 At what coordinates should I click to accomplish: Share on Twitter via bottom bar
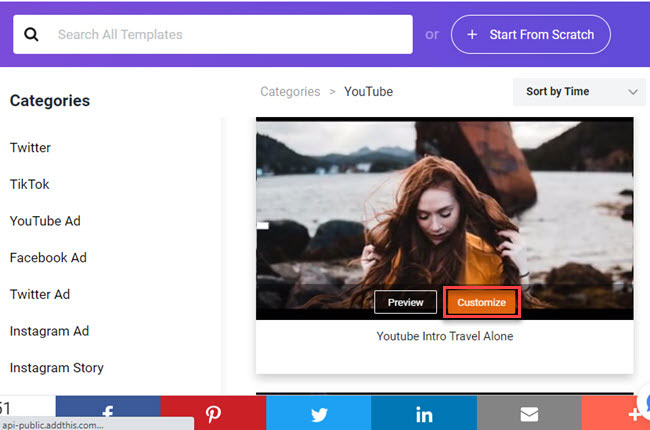[318, 413]
